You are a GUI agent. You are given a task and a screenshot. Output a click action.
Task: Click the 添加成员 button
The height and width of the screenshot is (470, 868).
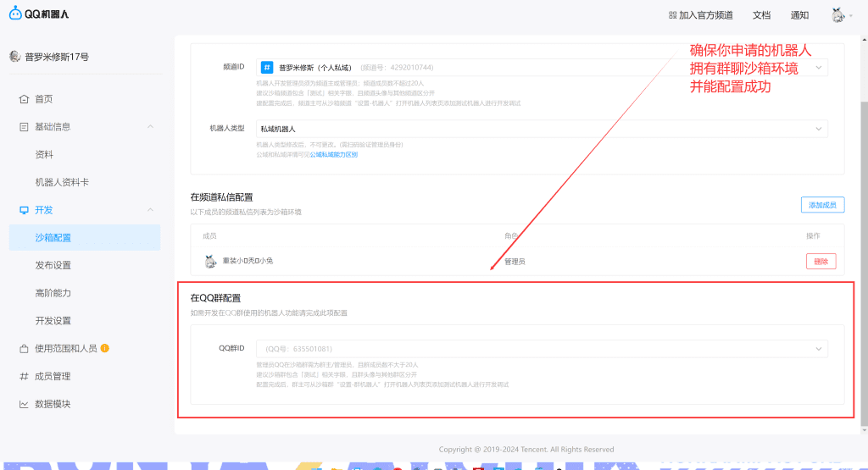(x=821, y=205)
